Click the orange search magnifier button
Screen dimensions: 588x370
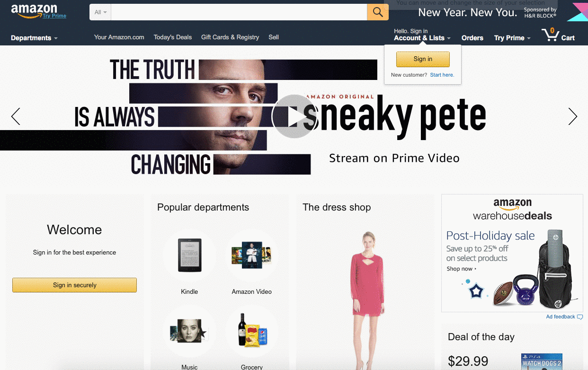pyautogui.click(x=378, y=12)
